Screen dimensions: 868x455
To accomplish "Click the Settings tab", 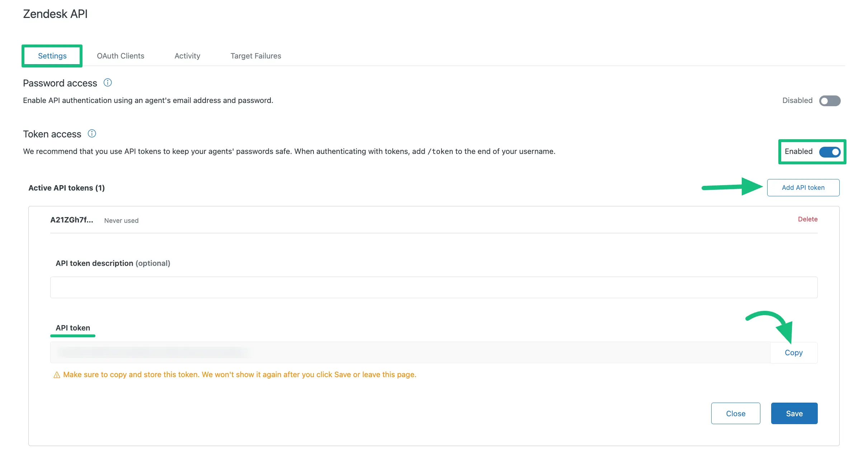I will pyautogui.click(x=52, y=55).
